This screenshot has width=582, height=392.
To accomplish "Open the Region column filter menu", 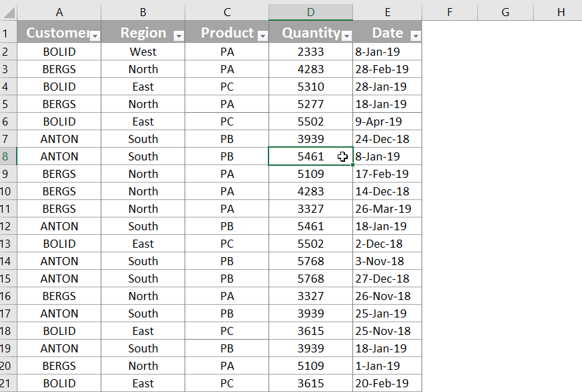I will [179, 36].
